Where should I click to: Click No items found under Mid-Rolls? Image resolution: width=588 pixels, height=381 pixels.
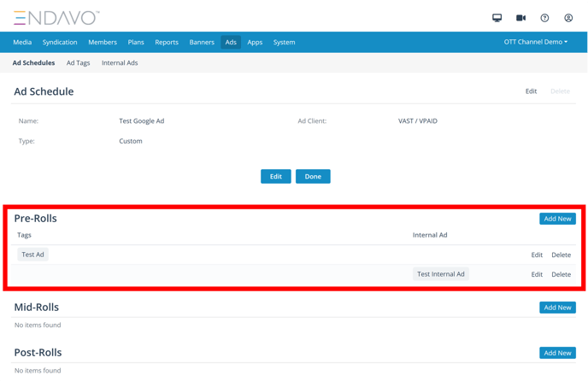point(38,325)
